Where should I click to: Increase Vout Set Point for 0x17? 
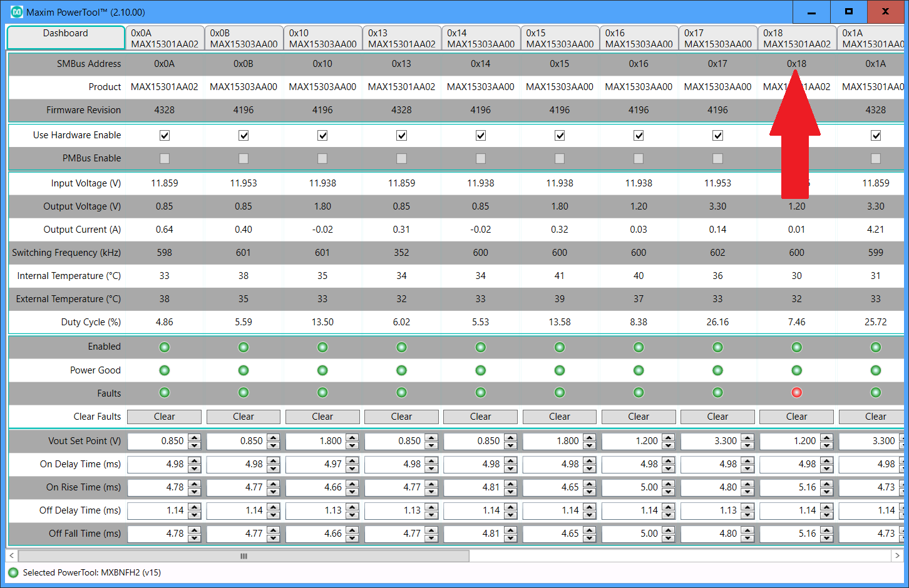tap(747, 437)
